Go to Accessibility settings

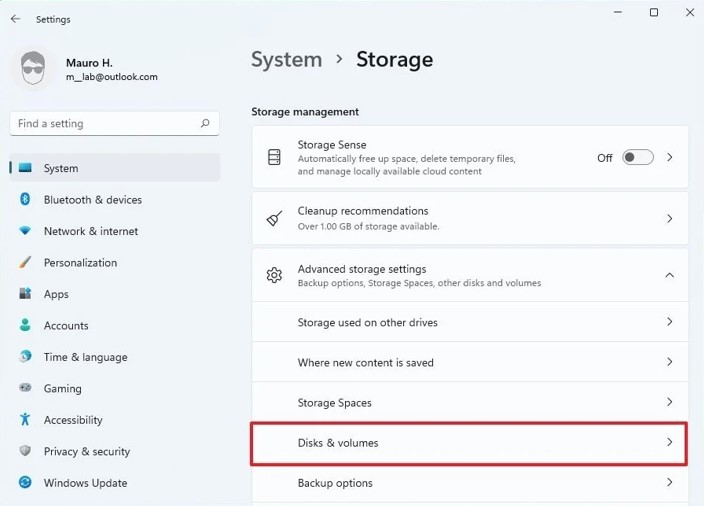(114, 419)
